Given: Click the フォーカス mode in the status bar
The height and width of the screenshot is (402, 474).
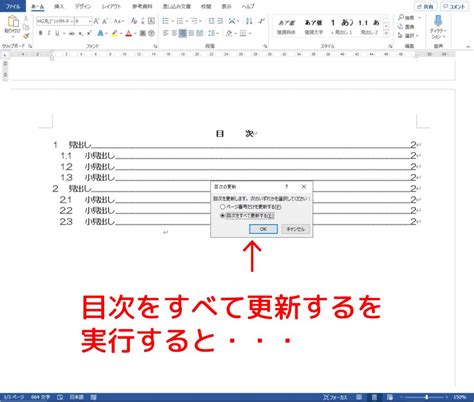Looking at the screenshot, I should pyautogui.click(x=335, y=397).
